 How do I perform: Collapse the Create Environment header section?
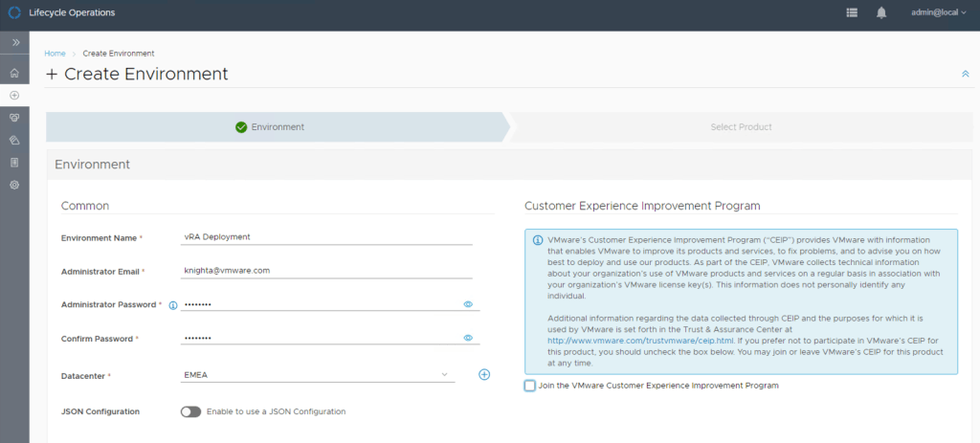[x=965, y=74]
